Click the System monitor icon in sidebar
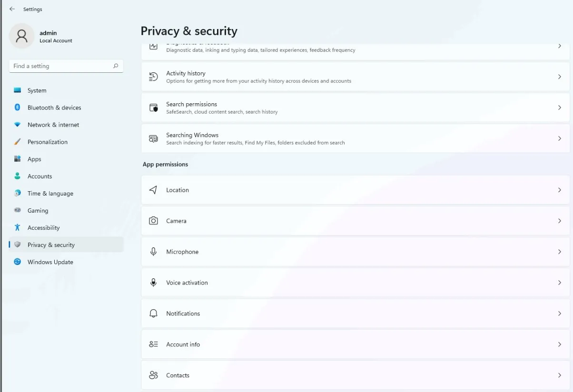Image resolution: width=573 pixels, height=392 pixels. 18,90
